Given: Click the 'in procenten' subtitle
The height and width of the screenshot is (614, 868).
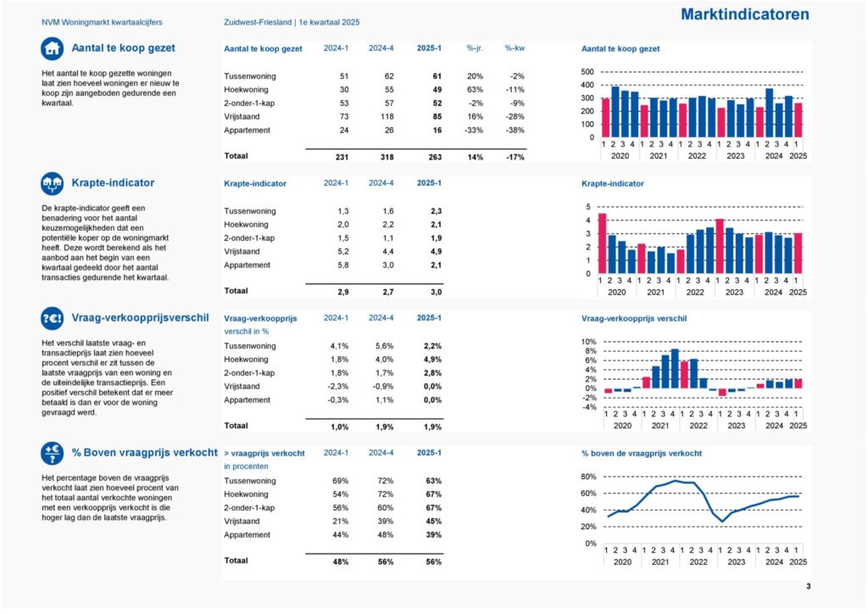Looking at the screenshot, I should click(246, 466).
